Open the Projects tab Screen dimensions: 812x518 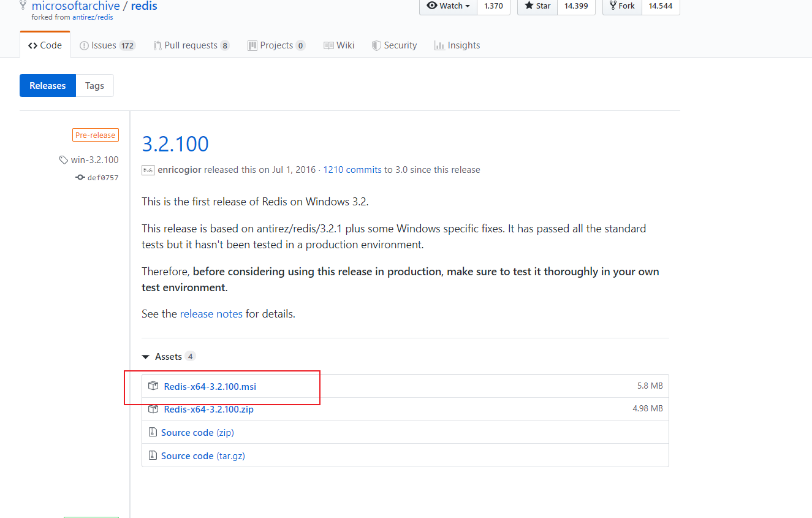coord(276,45)
